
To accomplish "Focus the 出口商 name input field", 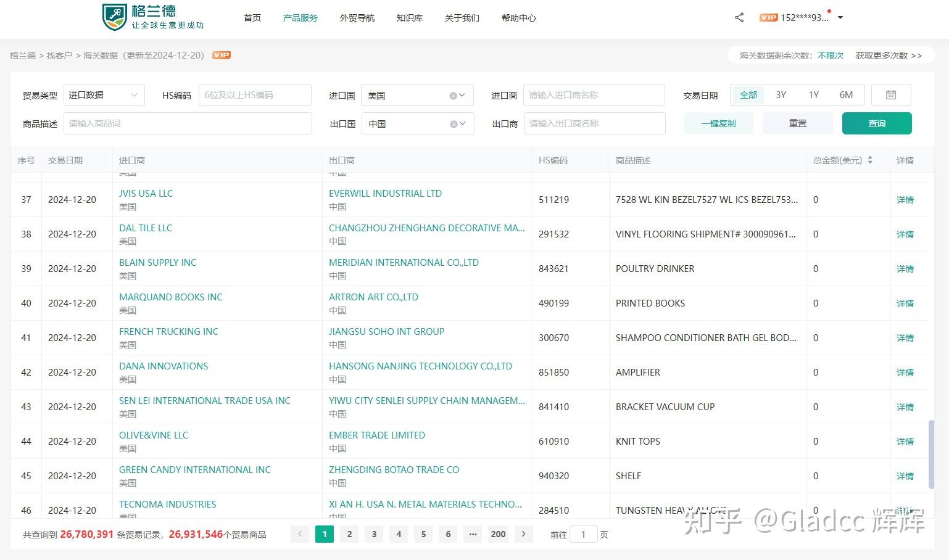I will click(595, 123).
